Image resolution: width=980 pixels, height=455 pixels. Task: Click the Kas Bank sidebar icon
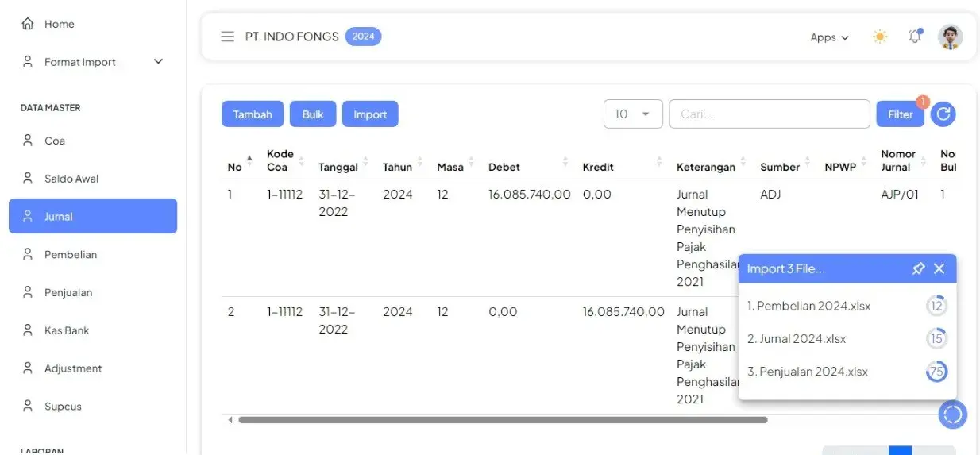[28, 330]
